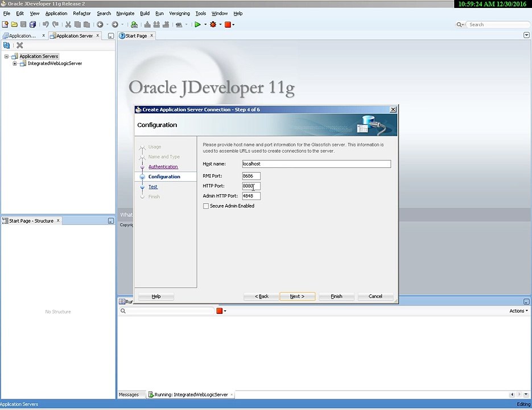Switch to the Messages tab
This screenshot has width=532, height=410.
129,395
